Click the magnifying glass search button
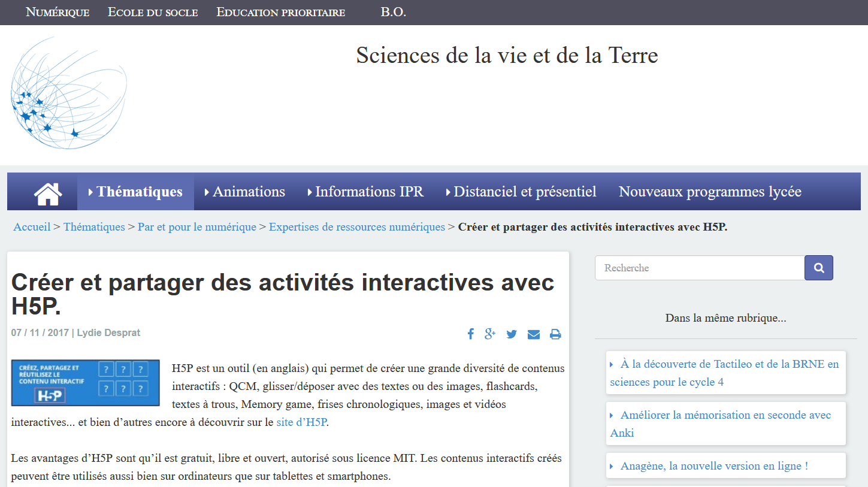The height and width of the screenshot is (487, 868). (x=818, y=268)
